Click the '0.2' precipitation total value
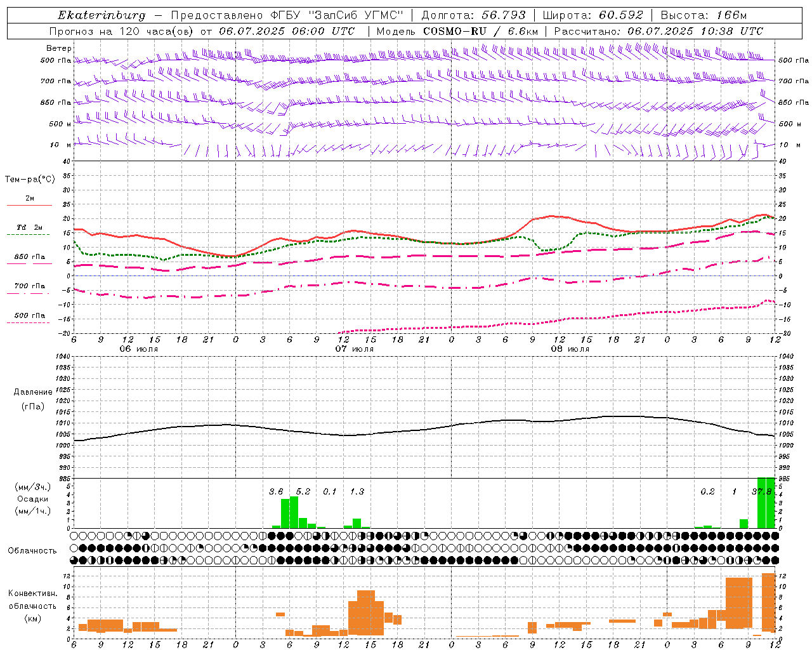Image resolution: width=812 pixels, height=650 pixels. (707, 492)
